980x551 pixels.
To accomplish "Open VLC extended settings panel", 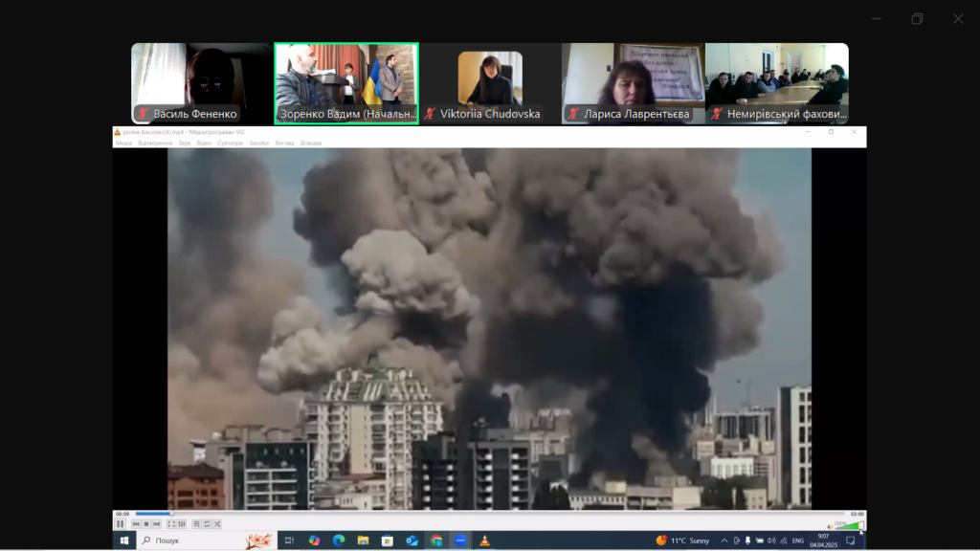I will click(x=181, y=523).
